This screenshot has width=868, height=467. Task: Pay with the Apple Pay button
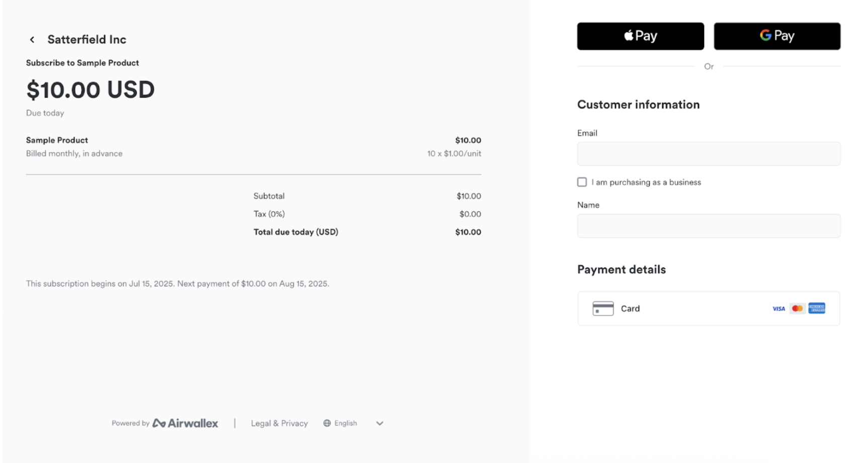coord(640,36)
